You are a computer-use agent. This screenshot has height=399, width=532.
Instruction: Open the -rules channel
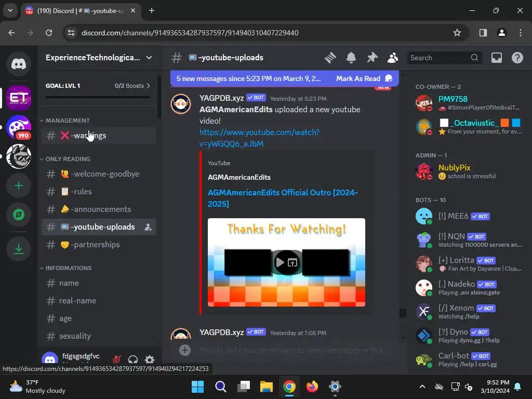[x=99, y=192]
